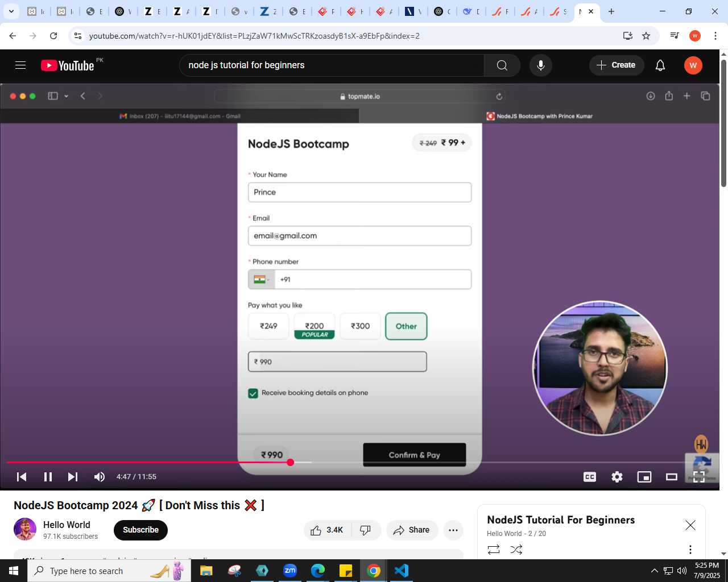Click the YouTube search magnifier button
This screenshot has width=728, height=582.
pos(502,65)
